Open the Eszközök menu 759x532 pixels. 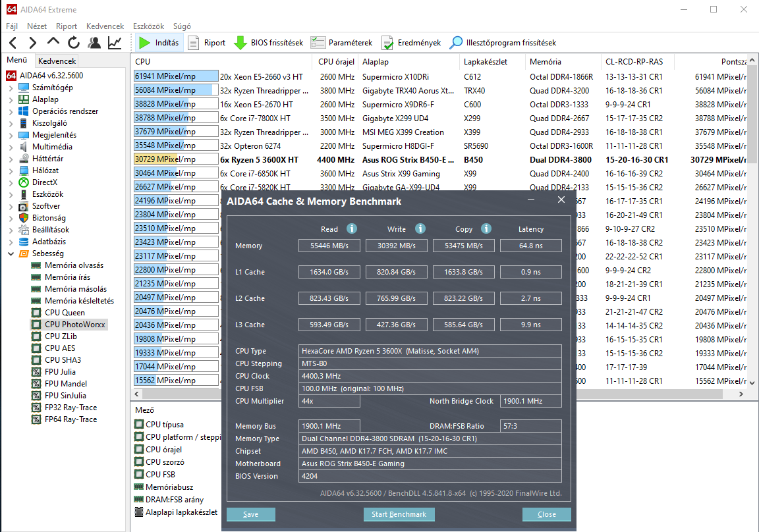[149, 26]
